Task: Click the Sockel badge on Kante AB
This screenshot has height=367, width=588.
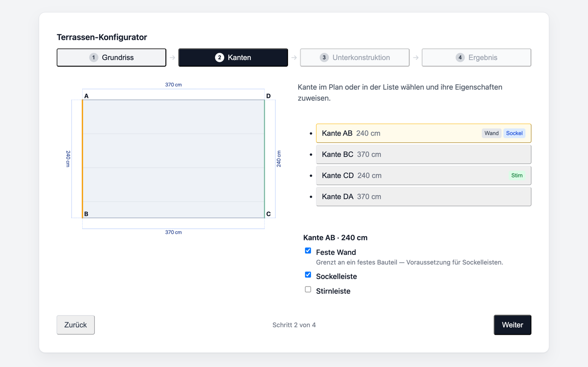Action: click(x=514, y=133)
